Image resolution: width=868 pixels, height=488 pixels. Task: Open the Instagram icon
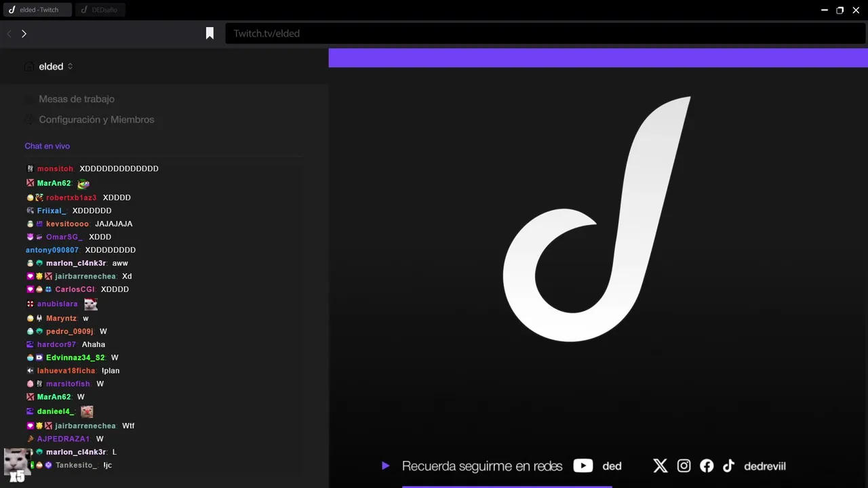click(x=684, y=466)
